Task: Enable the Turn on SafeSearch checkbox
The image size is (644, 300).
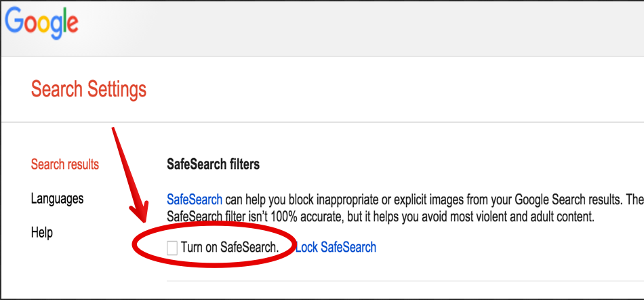Action: pos(172,248)
